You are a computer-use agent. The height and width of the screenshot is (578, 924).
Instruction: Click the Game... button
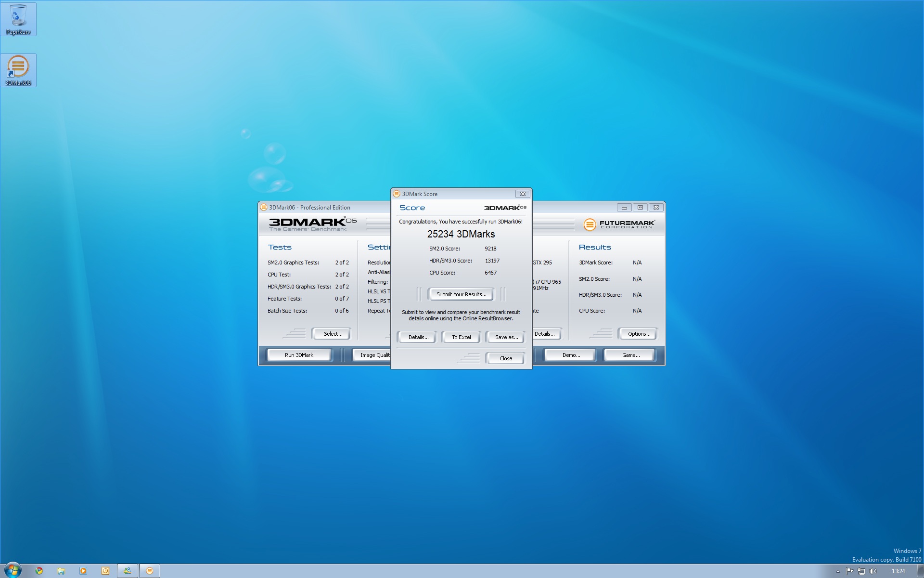point(630,355)
